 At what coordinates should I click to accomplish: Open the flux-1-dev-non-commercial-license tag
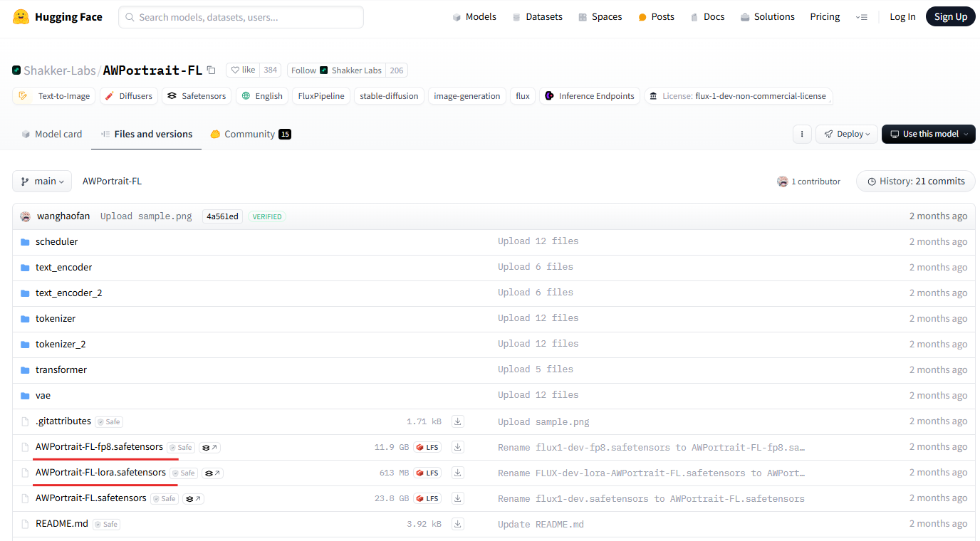click(739, 96)
